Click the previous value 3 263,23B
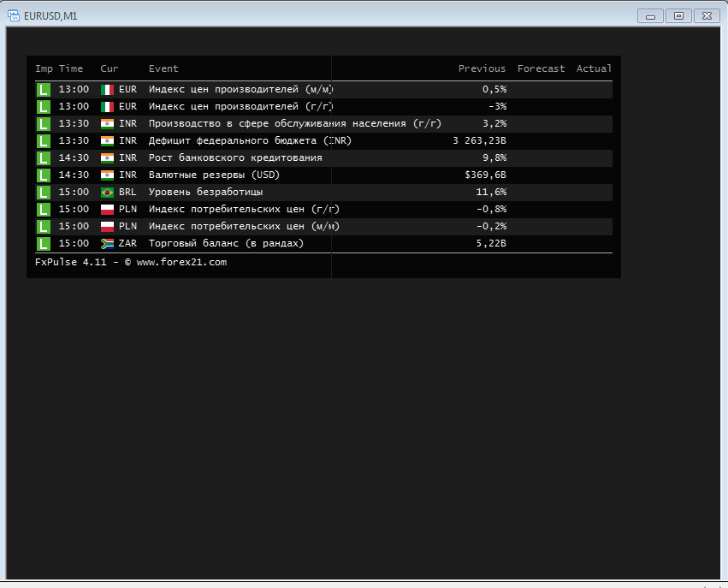The height and width of the screenshot is (588, 728). [x=480, y=140]
